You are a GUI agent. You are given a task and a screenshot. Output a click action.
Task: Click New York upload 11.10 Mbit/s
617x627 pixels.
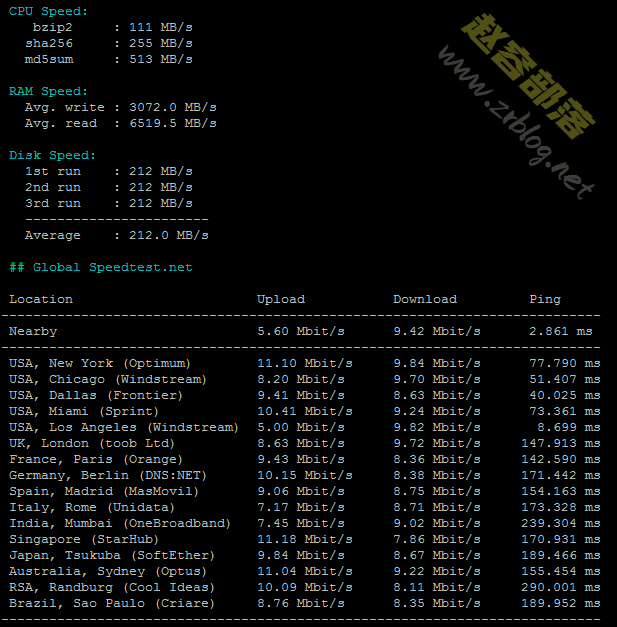tap(305, 363)
